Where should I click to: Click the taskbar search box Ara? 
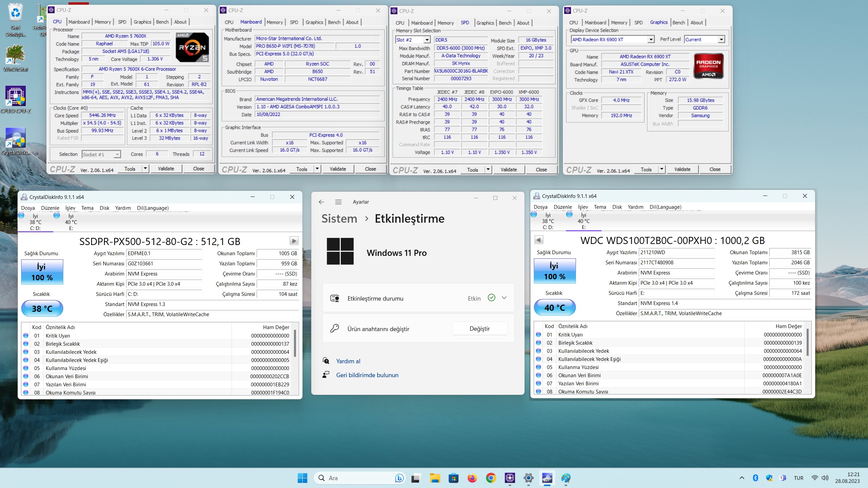click(360, 478)
